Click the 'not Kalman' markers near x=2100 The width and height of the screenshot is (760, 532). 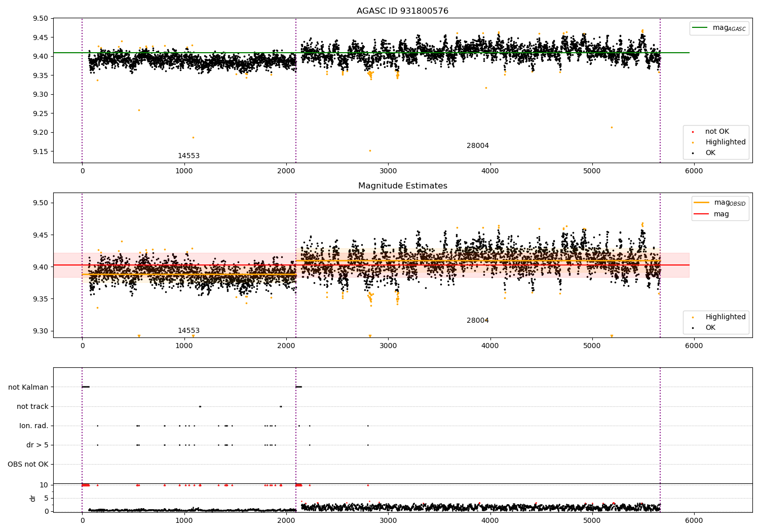coord(299,387)
